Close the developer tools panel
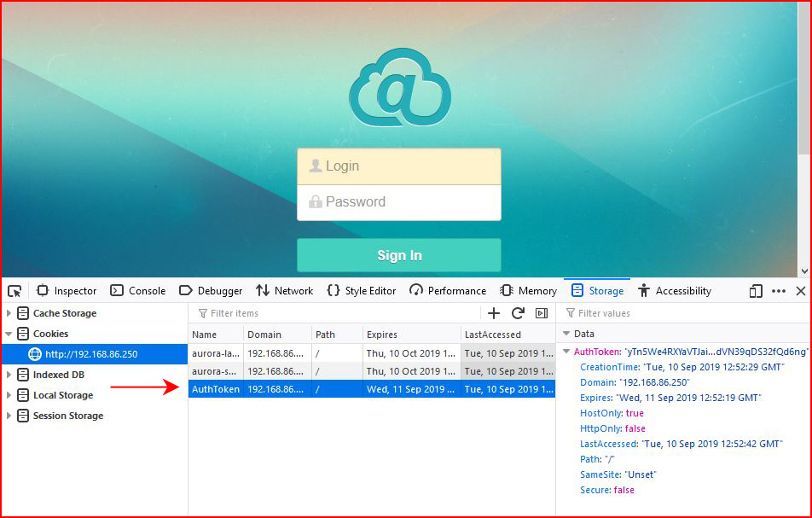Image resolution: width=812 pixels, height=518 pixels. click(x=801, y=291)
